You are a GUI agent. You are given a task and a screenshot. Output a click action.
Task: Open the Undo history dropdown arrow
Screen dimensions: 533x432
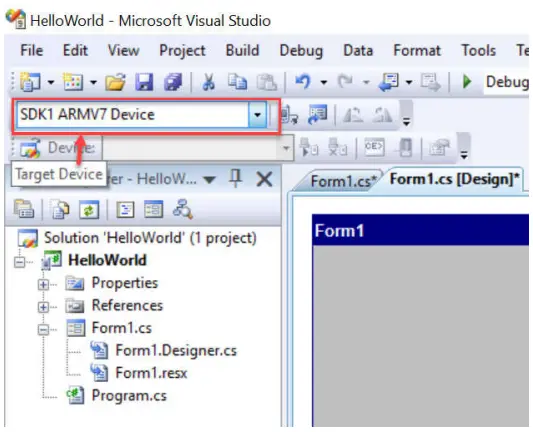click(324, 82)
